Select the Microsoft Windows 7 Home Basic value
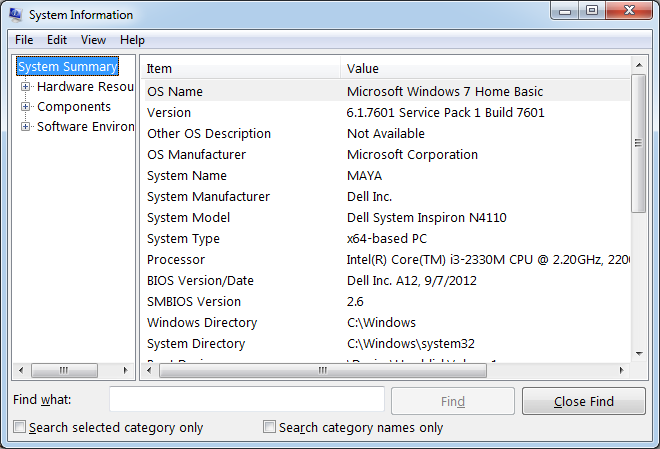Screen dimensions: 660x449 (445, 92)
